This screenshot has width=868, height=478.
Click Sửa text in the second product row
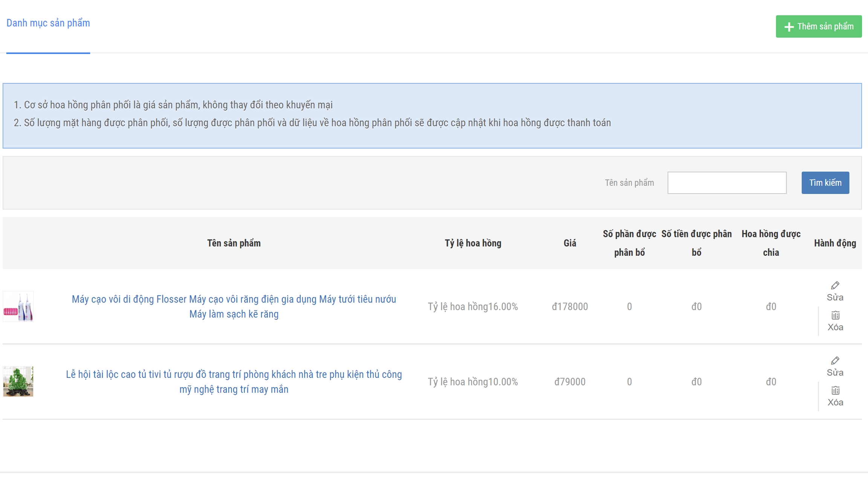coord(835,373)
